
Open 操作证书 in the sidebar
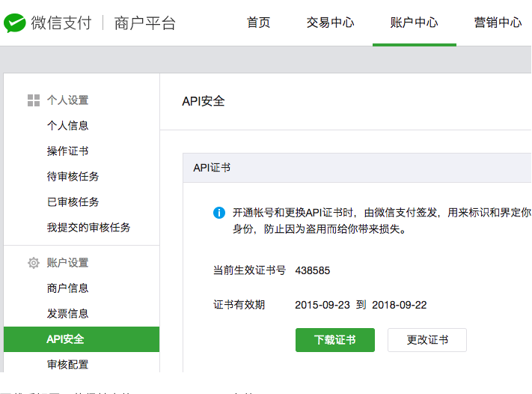click(67, 151)
